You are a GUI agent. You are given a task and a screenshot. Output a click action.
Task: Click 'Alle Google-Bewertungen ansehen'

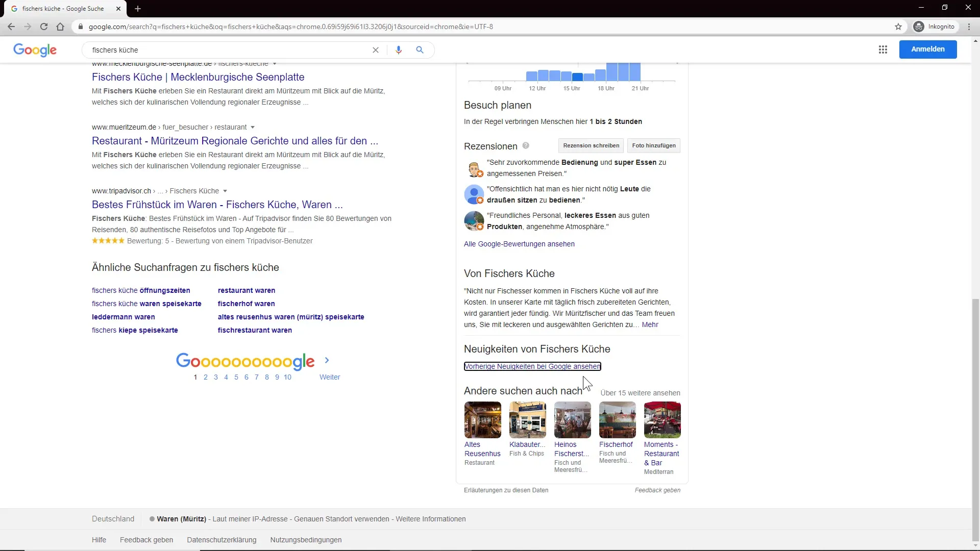[519, 244]
